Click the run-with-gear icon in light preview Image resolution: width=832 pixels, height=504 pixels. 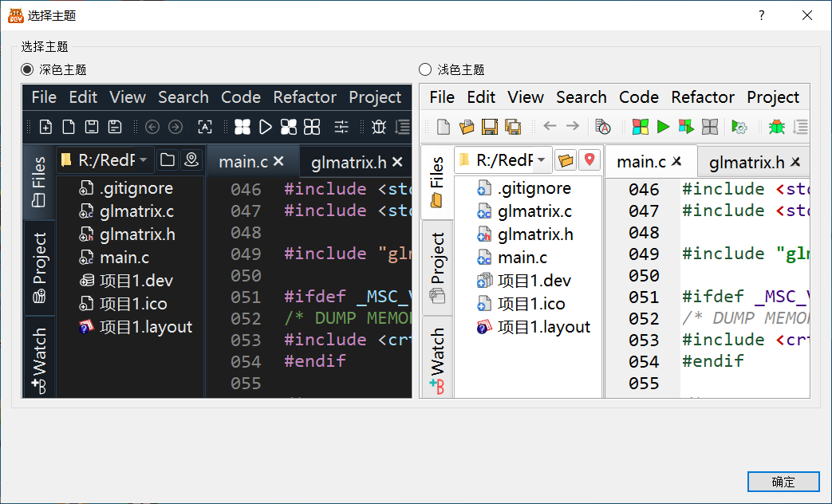click(x=739, y=127)
